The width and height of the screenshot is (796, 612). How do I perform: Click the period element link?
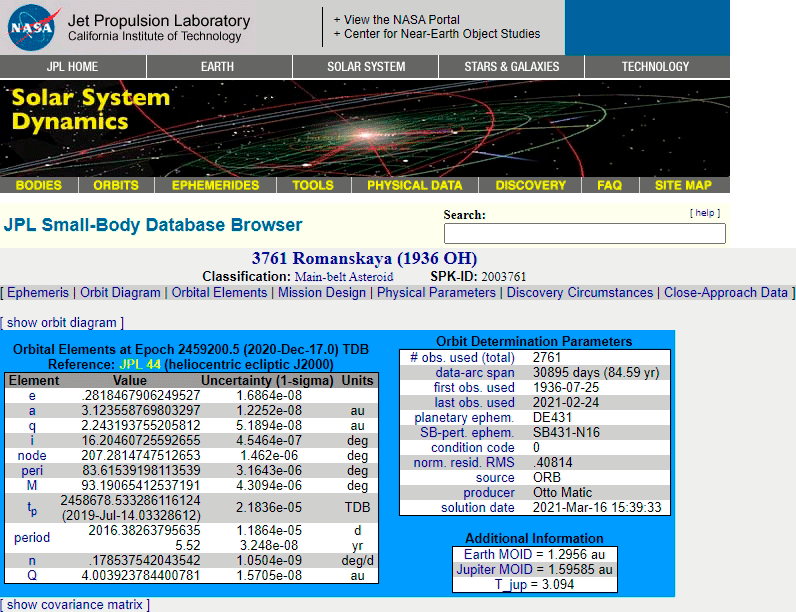click(32, 538)
